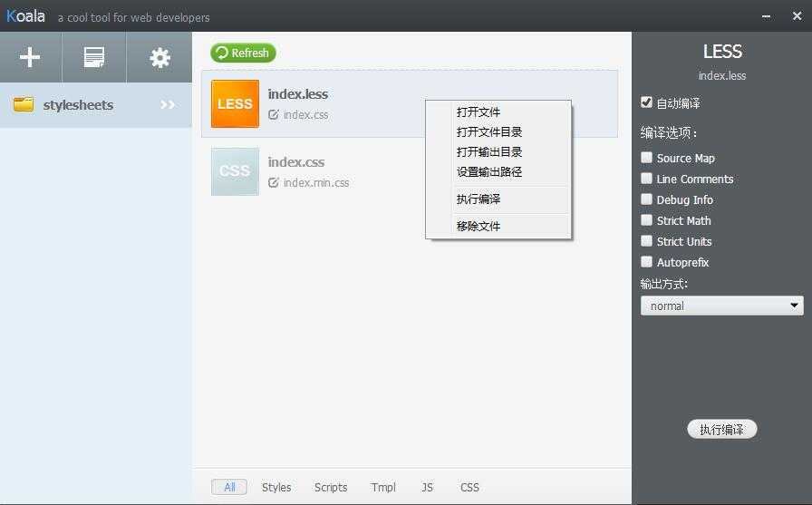
Task: Select the index.css file name row
Action: point(296,162)
